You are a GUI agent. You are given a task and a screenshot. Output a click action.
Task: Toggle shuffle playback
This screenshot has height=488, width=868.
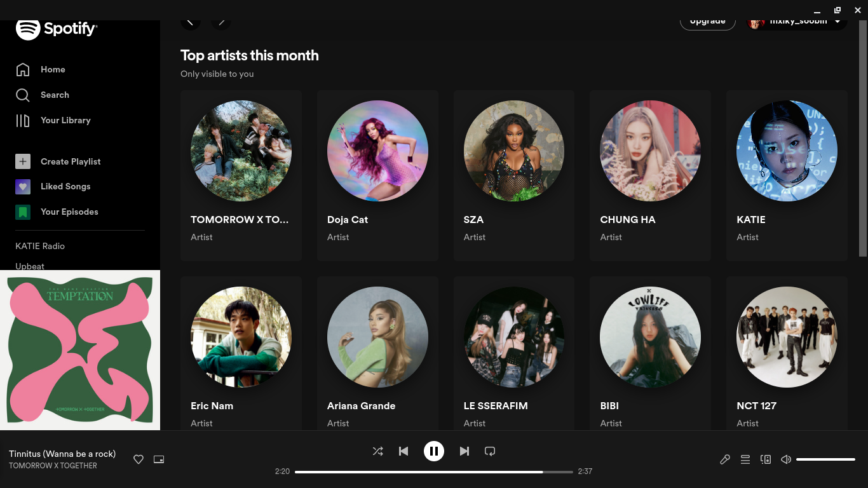coord(377,451)
